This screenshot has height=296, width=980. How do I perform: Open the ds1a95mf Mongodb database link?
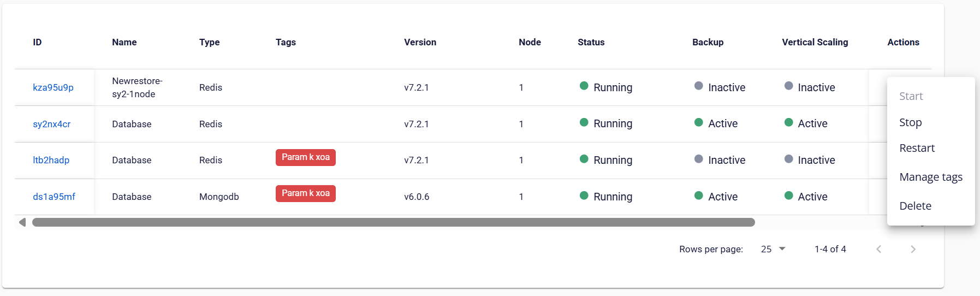54,197
